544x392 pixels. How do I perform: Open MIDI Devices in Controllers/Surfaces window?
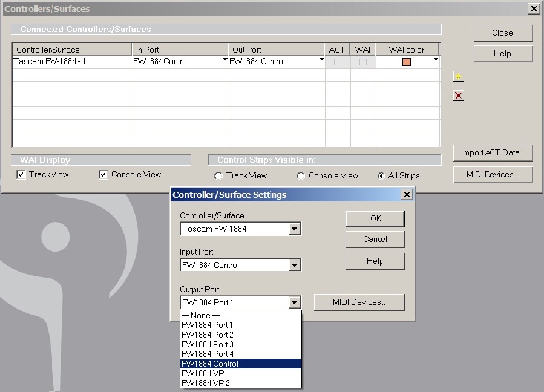pos(493,174)
